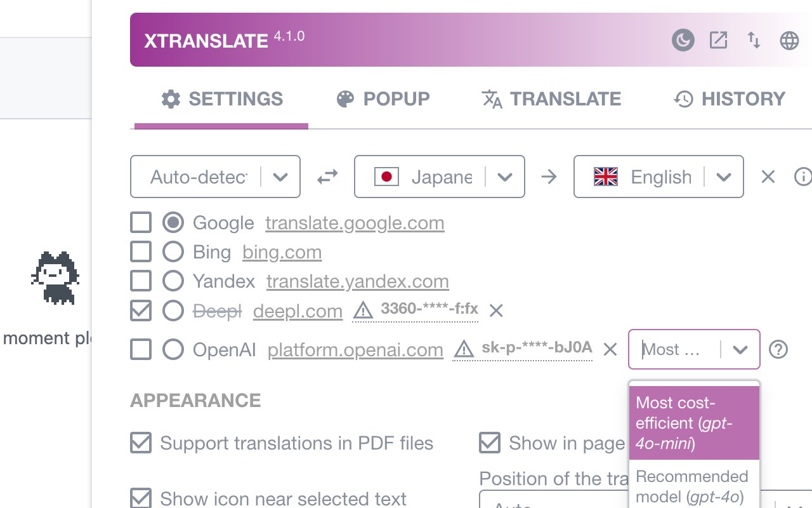The width and height of the screenshot is (812, 508).
Task: Click the import/export arrows icon
Action: pos(754,41)
